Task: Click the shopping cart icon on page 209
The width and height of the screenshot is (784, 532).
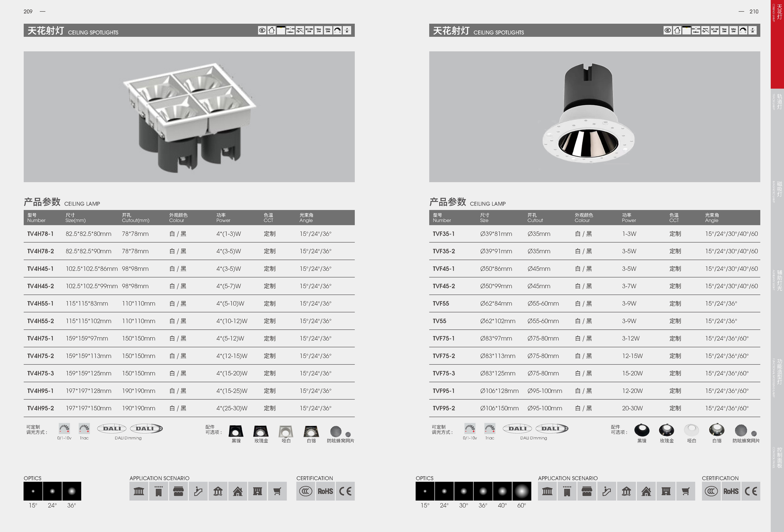Action: tap(277, 491)
